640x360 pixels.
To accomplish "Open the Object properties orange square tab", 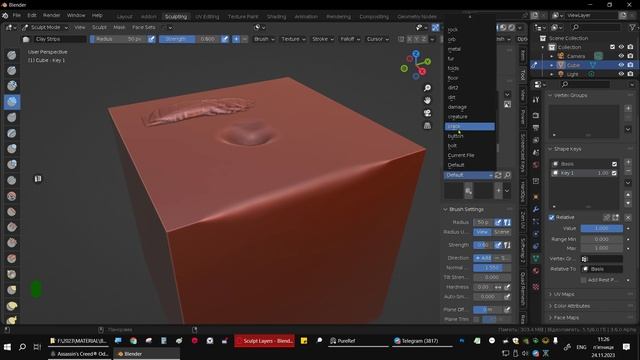I will [536, 197].
